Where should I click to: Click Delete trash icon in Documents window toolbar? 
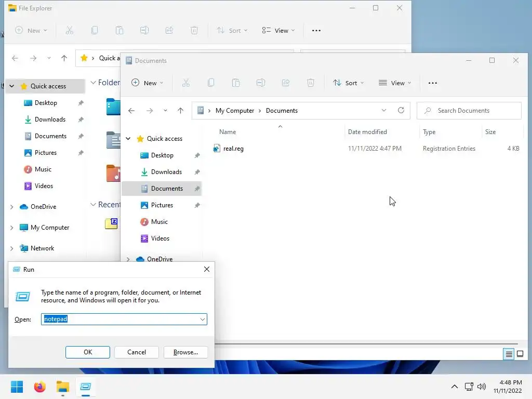(x=311, y=83)
